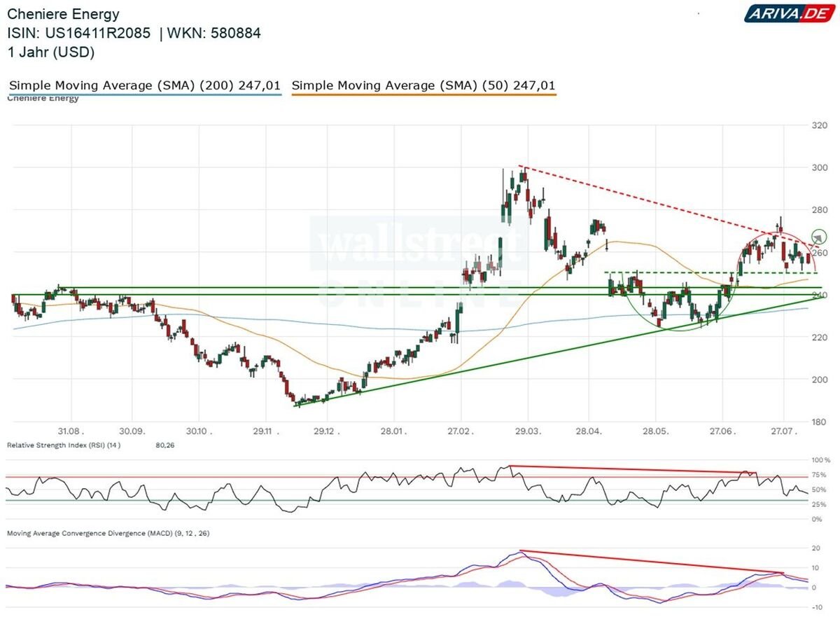Click the 31.08. date label
Image resolution: width=840 pixels, height=617 pixels.
71,431
